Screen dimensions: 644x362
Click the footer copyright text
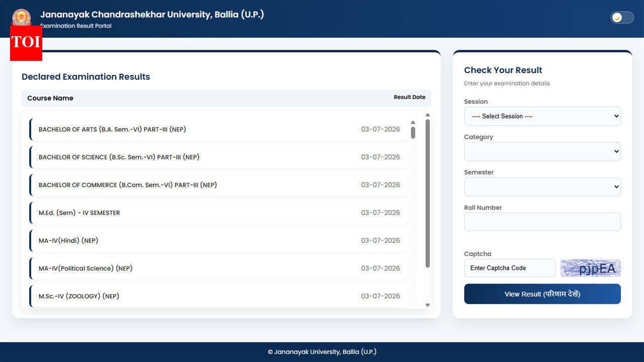[322, 352]
